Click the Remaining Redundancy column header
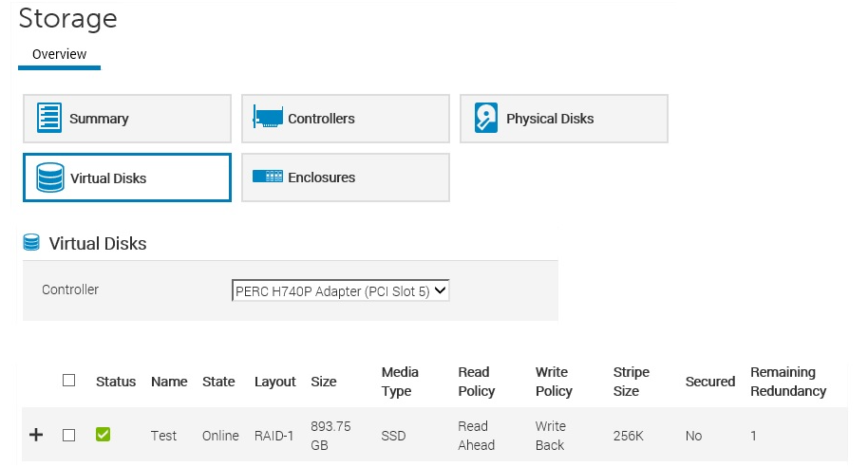Screen dimensions: 868x467 point(788,382)
